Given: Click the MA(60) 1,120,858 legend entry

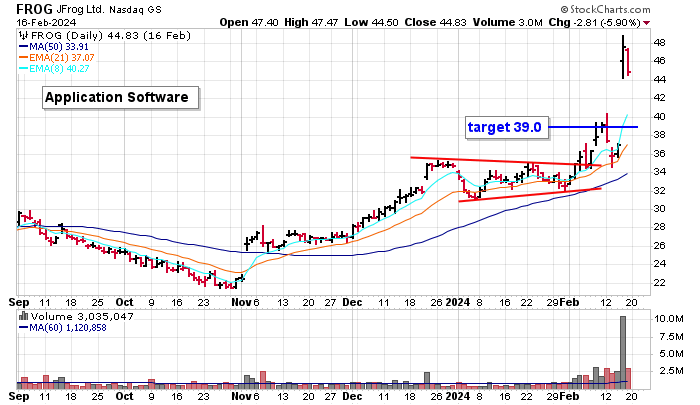Looking at the screenshot, I should click(x=62, y=328).
